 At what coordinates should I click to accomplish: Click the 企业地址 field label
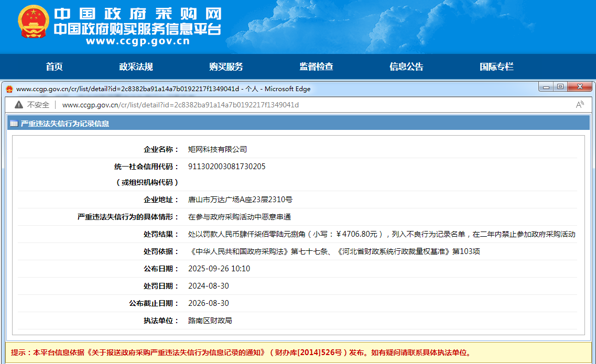(161, 200)
